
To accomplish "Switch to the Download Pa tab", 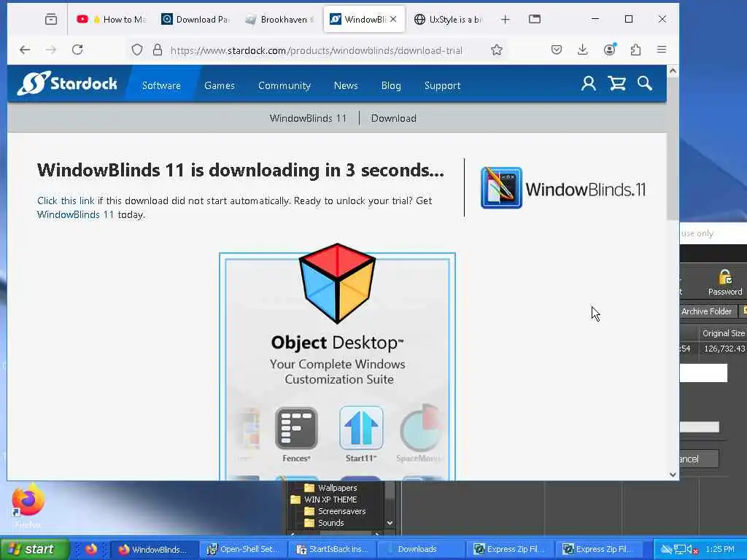I will click(196, 20).
